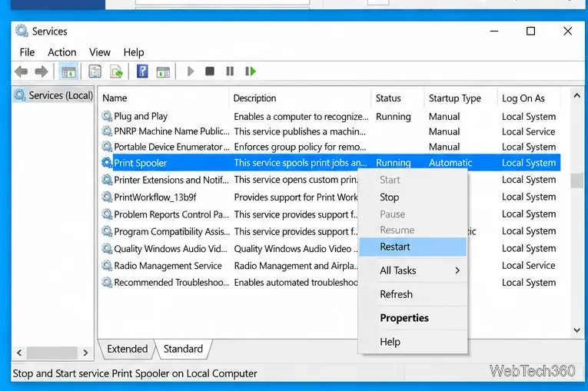Toggle Show/Hide Console Tree toolbar icon
The image size is (588, 391).
point(68,71)
